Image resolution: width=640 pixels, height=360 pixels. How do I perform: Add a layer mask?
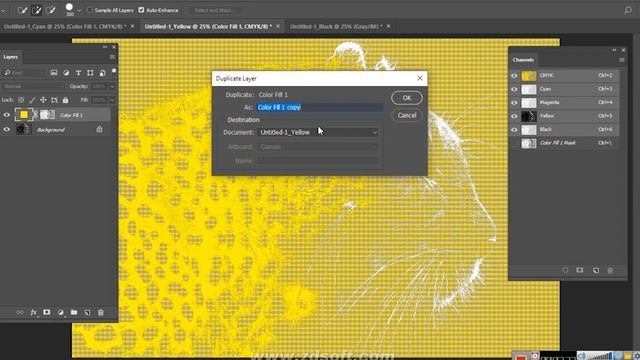tap(47, 312)
